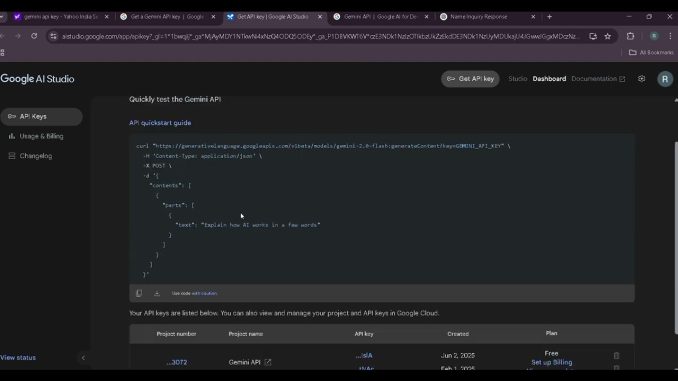Click the Google AI Studio logo
The height and width of the screenshot is (381, 678).
(x=37, y=79)
